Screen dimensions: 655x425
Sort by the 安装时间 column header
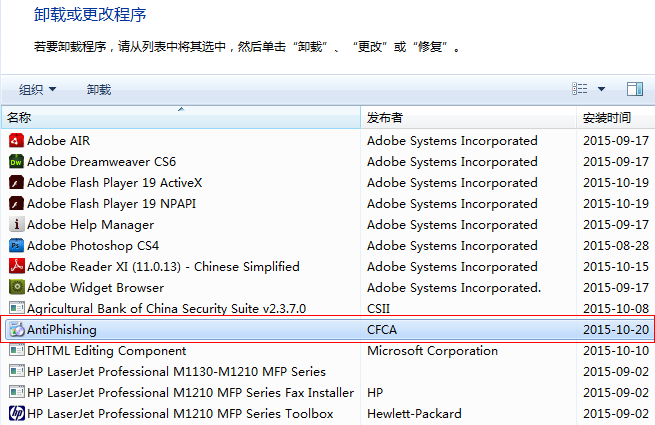pos(616,117)
